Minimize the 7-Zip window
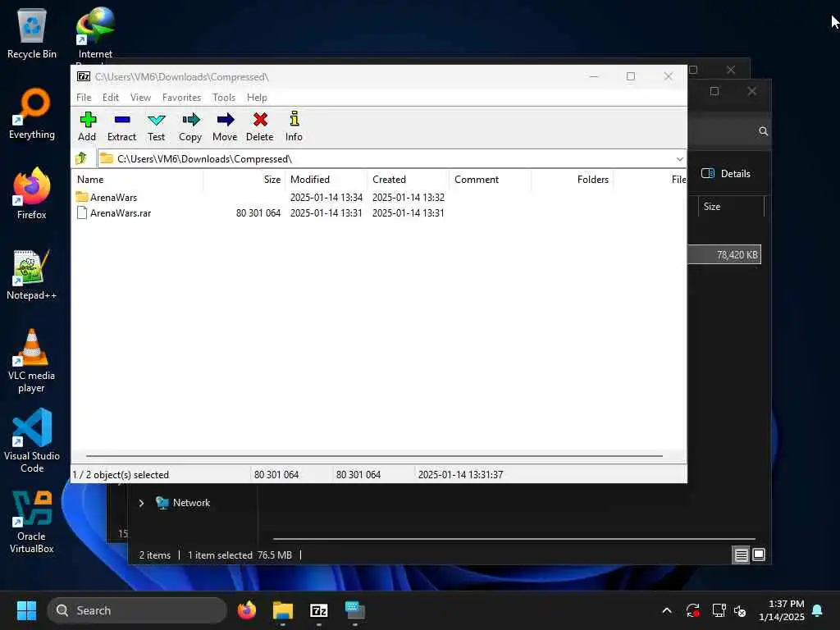The image size is (840, 630). 594,76
